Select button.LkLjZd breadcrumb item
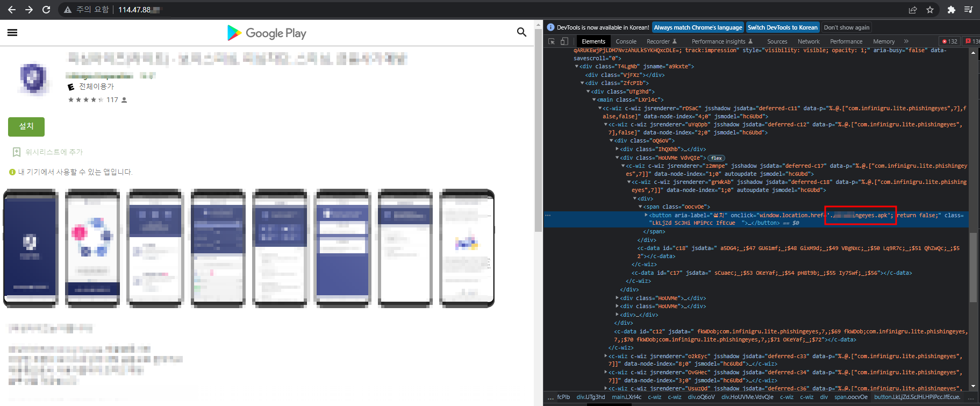980x406 pixels. pyautogui.click(x=917, y=397)
